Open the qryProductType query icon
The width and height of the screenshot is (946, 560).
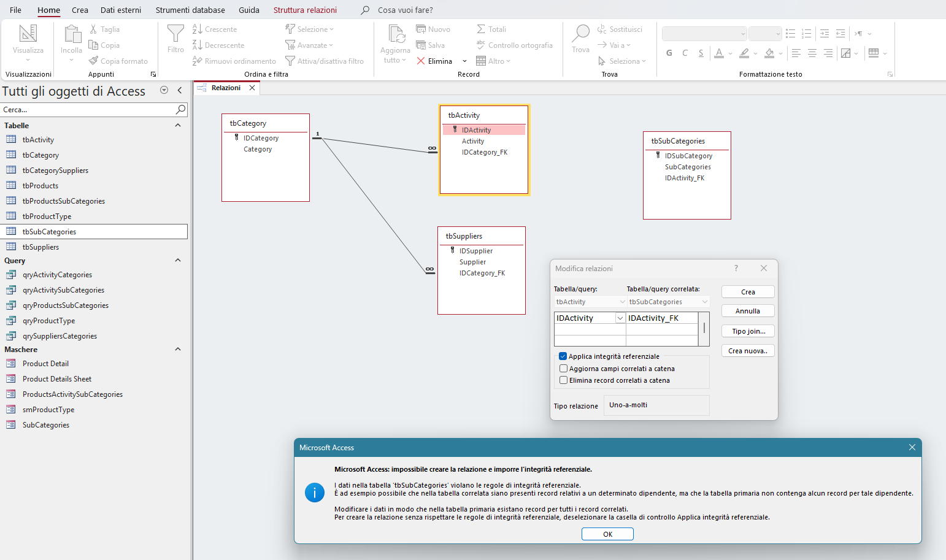[11, 321]
